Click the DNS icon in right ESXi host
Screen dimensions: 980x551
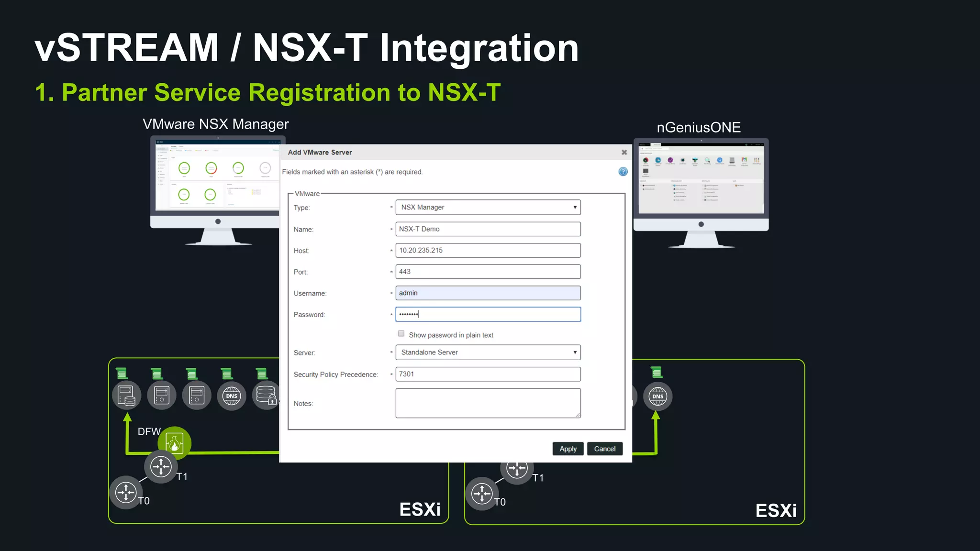pyautogui.click(x=657, y=397)
